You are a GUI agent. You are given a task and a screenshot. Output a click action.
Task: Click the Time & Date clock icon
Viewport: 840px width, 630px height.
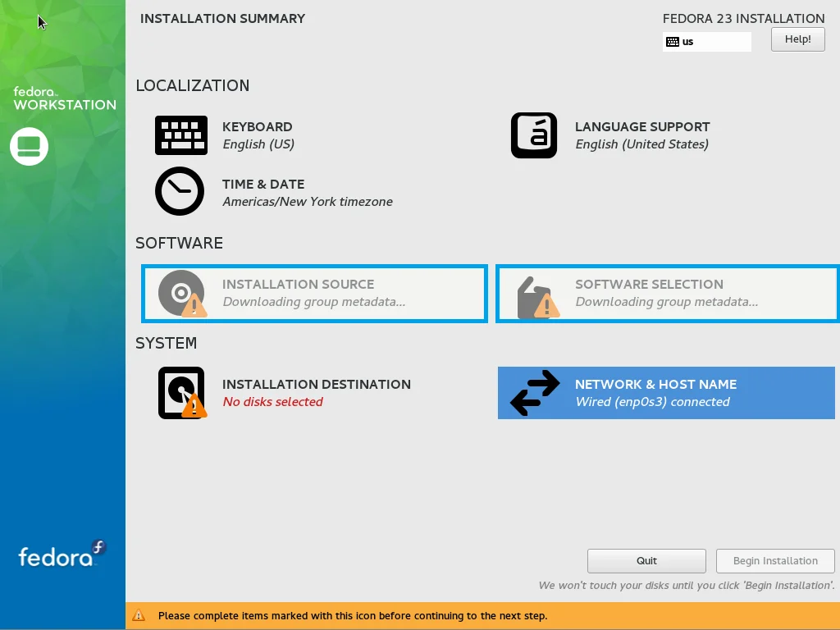[180, 191]
